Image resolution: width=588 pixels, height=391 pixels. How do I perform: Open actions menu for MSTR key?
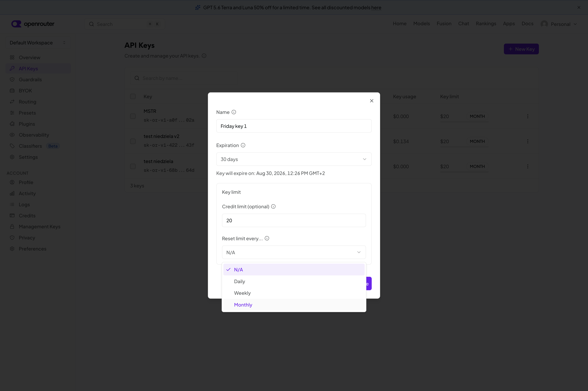pos(527,116)
